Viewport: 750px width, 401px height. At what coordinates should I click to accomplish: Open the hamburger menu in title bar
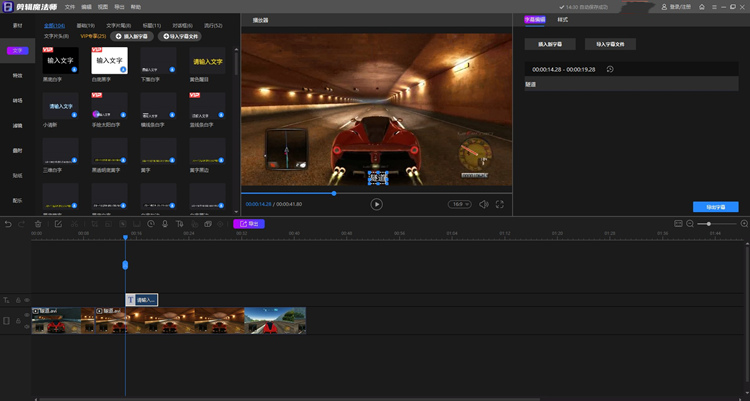click(714, 7)
